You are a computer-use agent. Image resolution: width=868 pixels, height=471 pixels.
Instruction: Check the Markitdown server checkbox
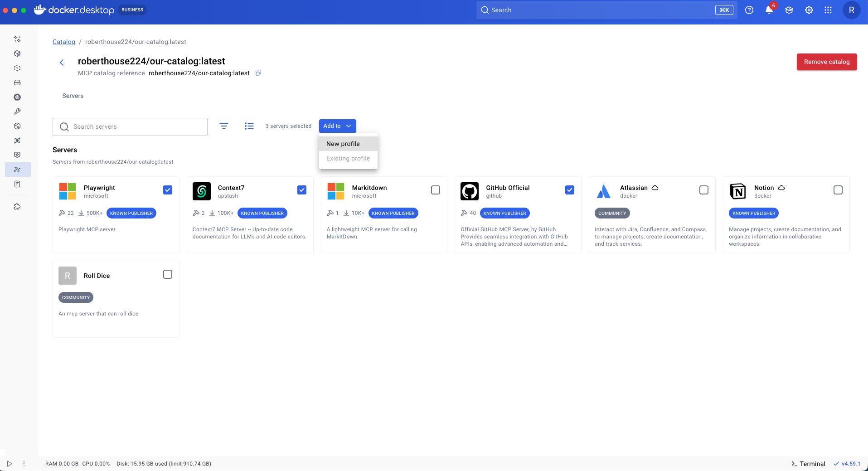(x=436, y=190)
